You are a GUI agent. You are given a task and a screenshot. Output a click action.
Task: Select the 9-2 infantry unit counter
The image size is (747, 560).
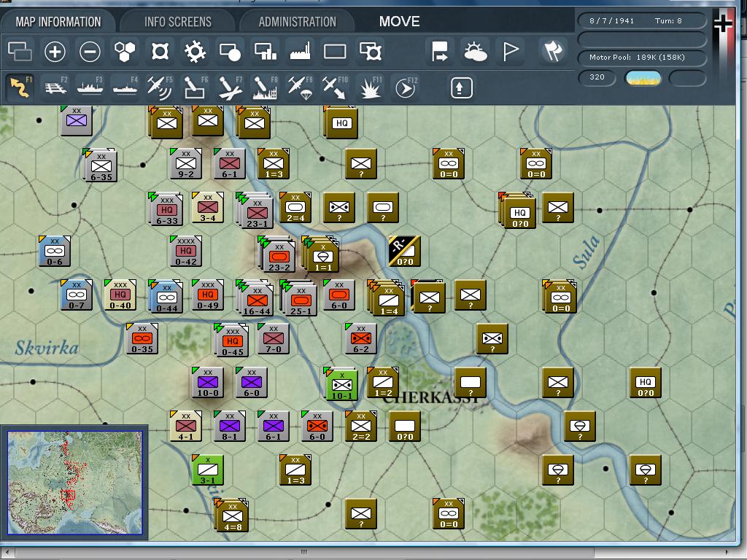186,163
